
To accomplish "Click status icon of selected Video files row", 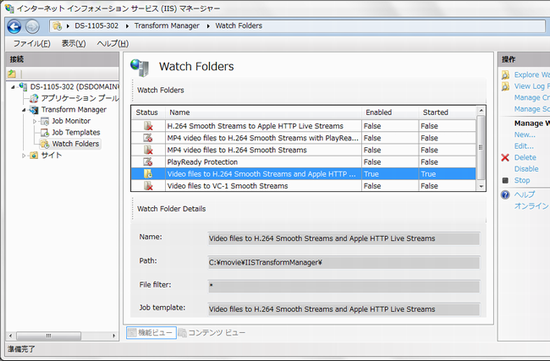I will click(148, 174).
